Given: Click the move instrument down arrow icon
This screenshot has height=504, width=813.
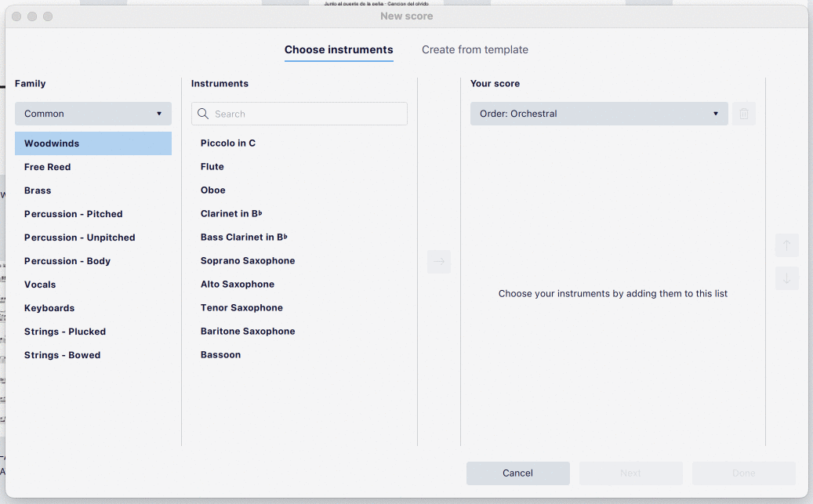Looking at the screenshot, I should (x=787, y=278).
